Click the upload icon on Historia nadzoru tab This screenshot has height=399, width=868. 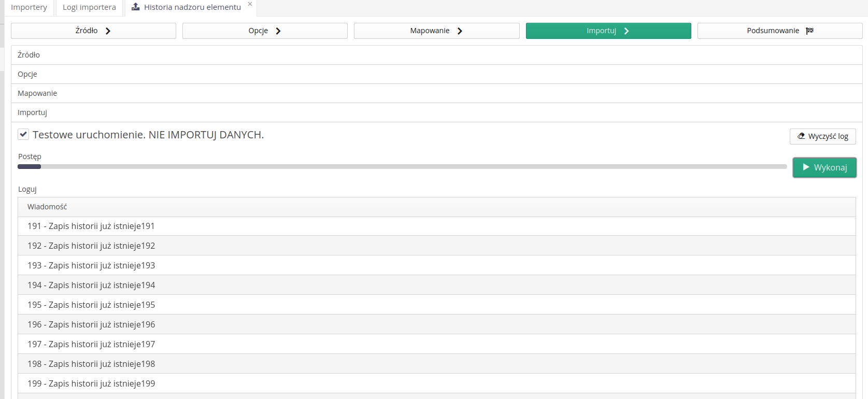click(x=135, y=7)
